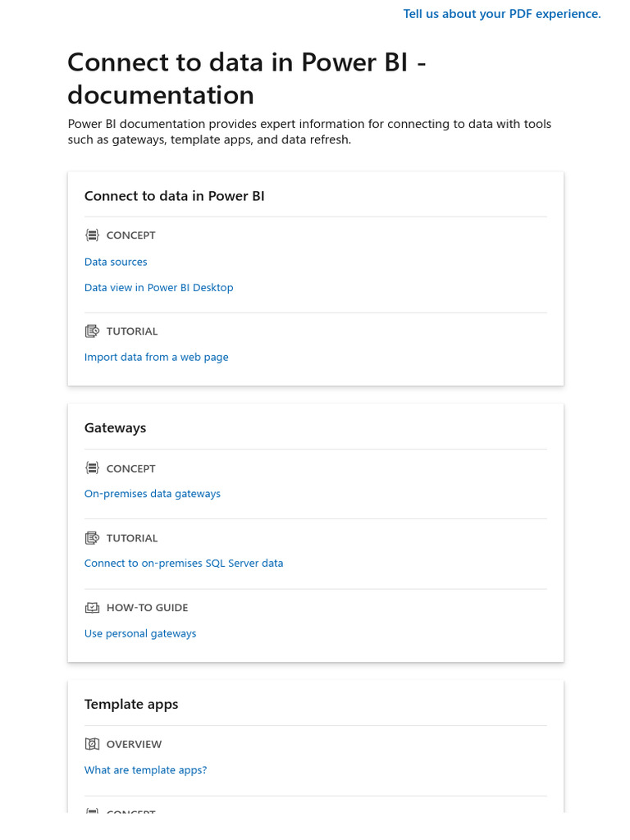This screenshot has height=840, width=630.
Task: Click the Gateways card heading
Action: click(x=115, y=428)
